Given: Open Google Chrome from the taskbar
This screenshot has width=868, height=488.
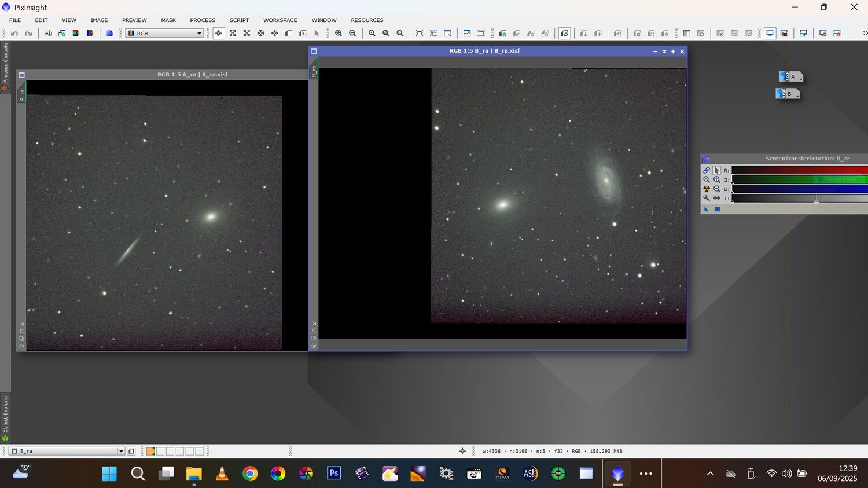Looking at the screenshot, I should click(x=250, y=474).
